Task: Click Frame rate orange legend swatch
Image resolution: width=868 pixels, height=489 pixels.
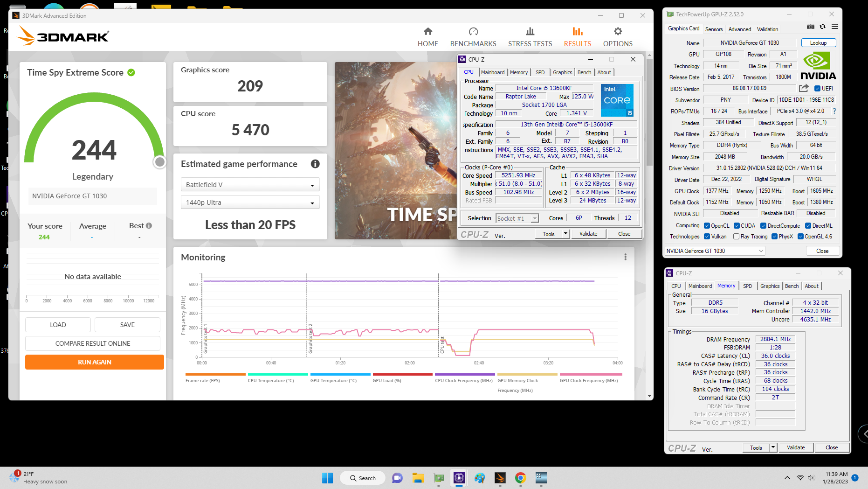Action: pyautogui.click(x=215, y=374)
